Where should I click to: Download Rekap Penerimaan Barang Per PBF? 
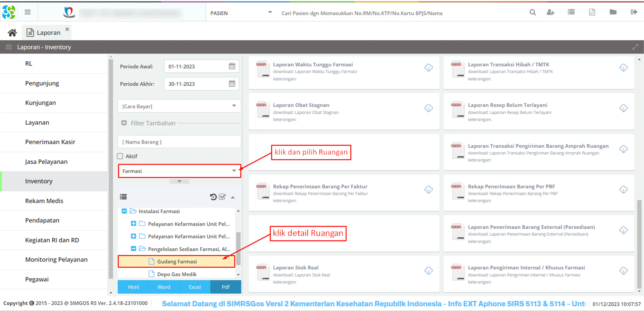tap(623, 190)
